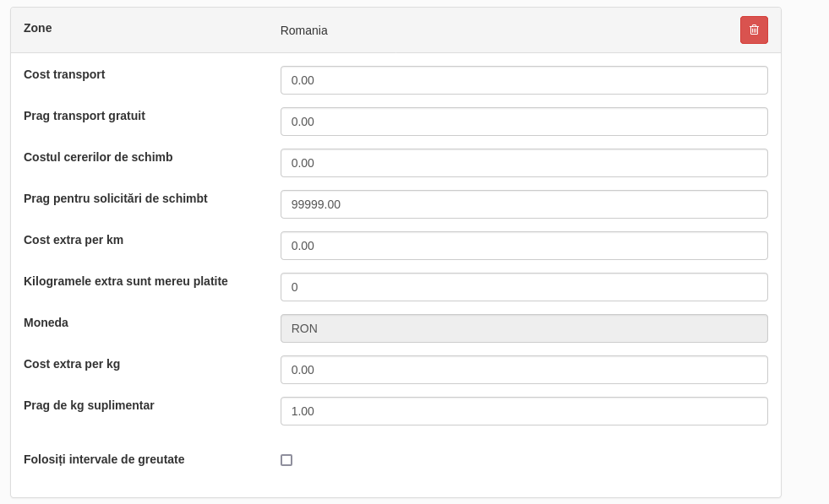This screenshot has width=829, height=504.
Task: Select the Costul cererilor de schimb field
Action: coord(524,163)
